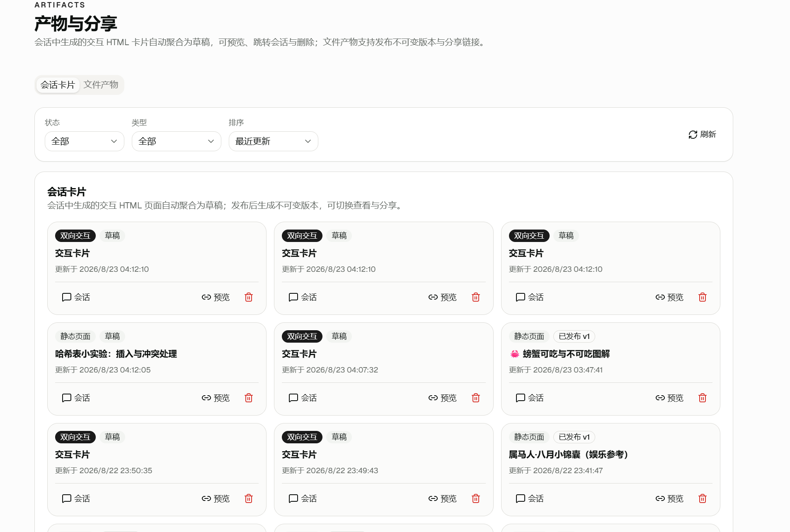Image resolution: width=790 pixels, height=532 pixels.
Task: Click the 静态页面 tag on 哈希表小实验 card
Action: point(75,336)
